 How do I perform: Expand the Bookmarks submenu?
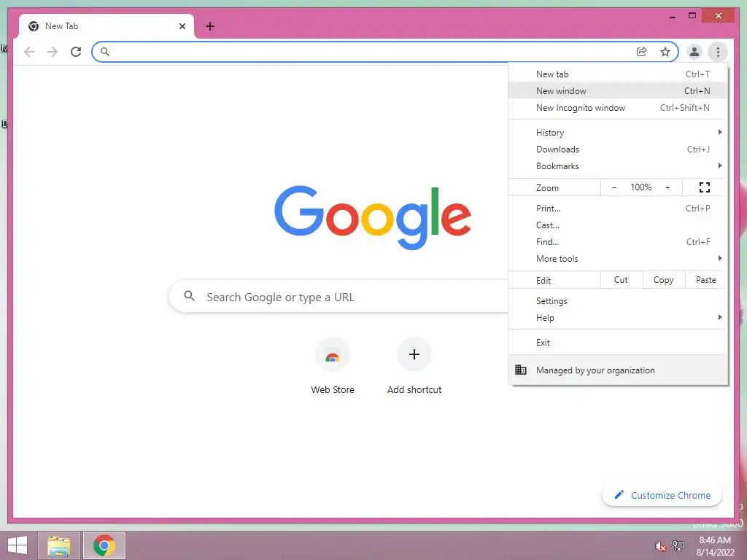tap(618, 166)
